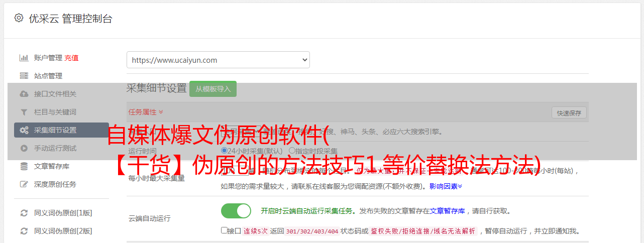Click the 优采云 管理控制台 header title

[x=70, y=19]
